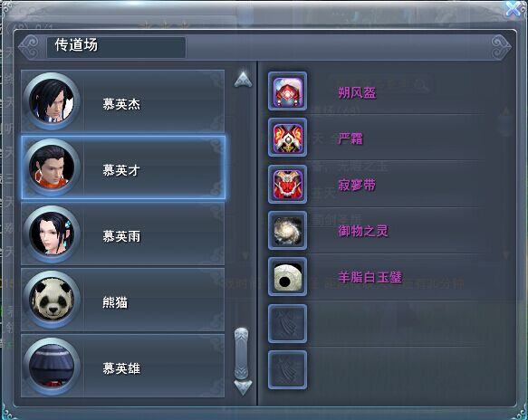Select the 慕英杰 character portrait

click(52, 101)
